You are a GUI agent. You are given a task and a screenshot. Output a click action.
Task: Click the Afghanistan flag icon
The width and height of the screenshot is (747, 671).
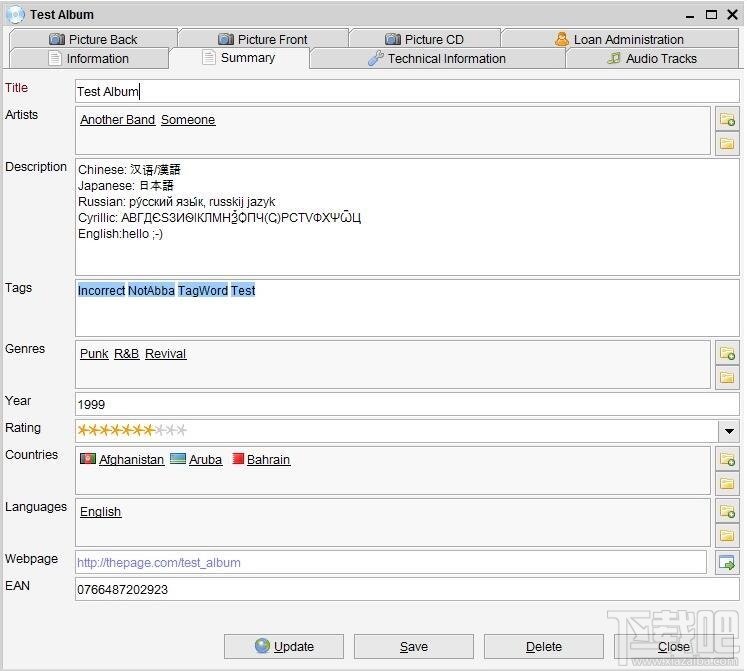click(x=88, y=458)
